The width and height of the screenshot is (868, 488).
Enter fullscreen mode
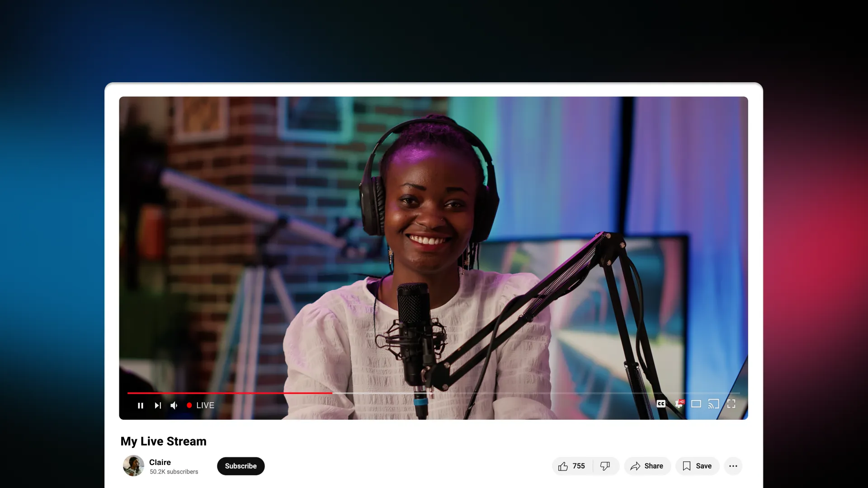[x=731, y=404]
